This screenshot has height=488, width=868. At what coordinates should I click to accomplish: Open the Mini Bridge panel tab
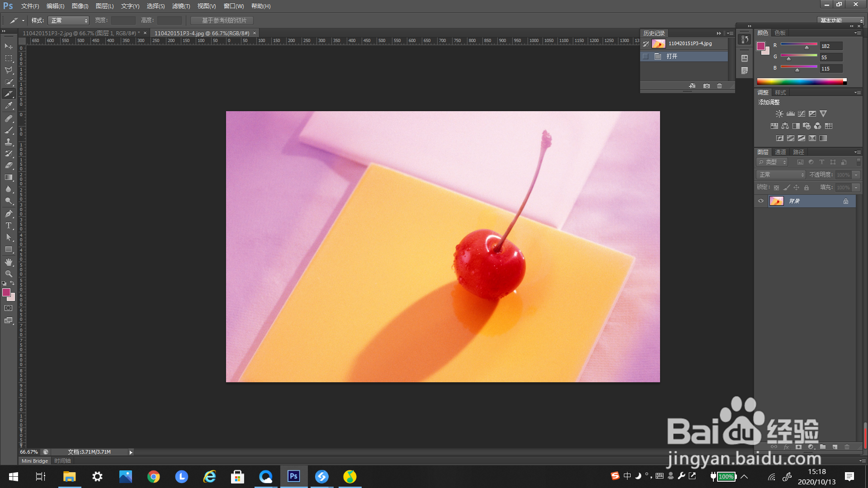pyautogui.click(x=35, y=461)
